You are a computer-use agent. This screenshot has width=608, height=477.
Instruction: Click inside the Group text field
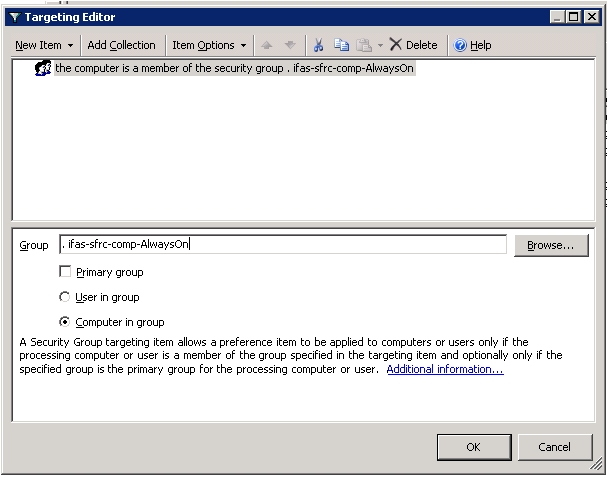[x=283, y=244]
